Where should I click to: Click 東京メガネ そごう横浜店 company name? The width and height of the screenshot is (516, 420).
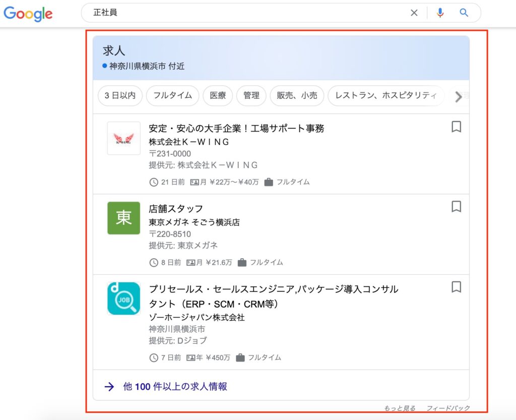point(194,222)
